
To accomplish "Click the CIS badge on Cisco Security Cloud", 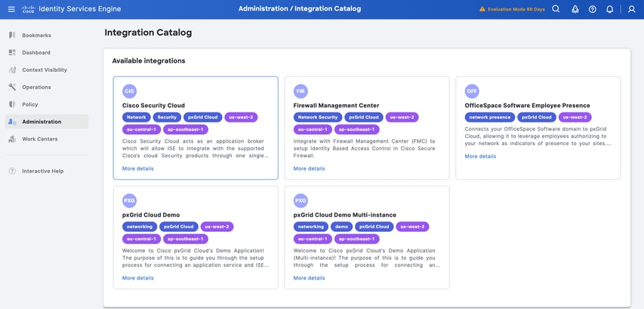I will coord(129,91).
